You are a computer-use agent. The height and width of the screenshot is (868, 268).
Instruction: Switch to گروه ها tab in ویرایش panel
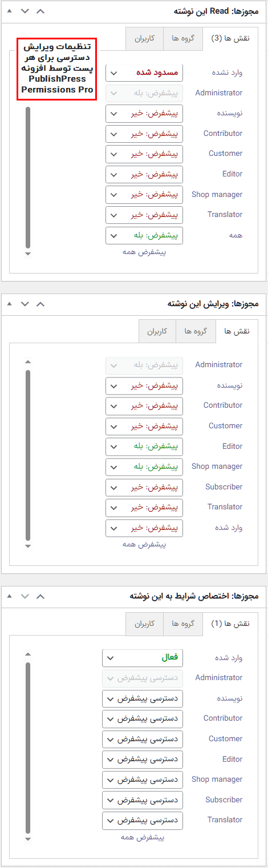(196, 331)
